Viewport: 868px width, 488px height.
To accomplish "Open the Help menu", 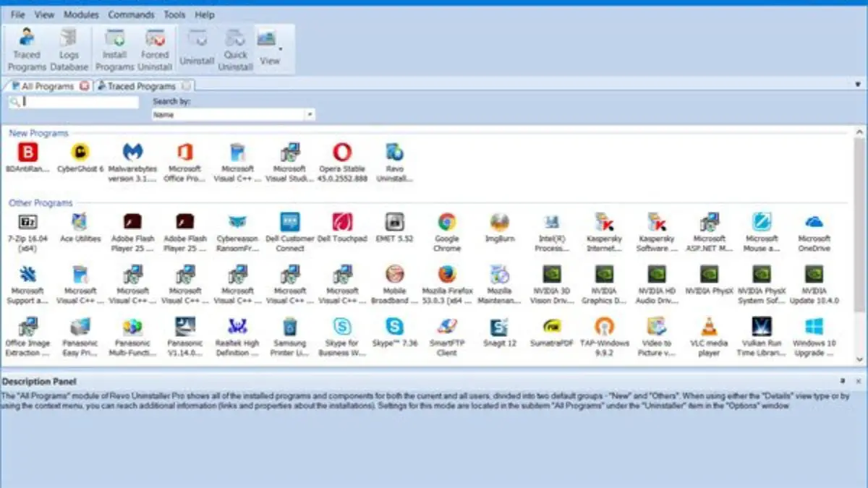I will 205,14.
